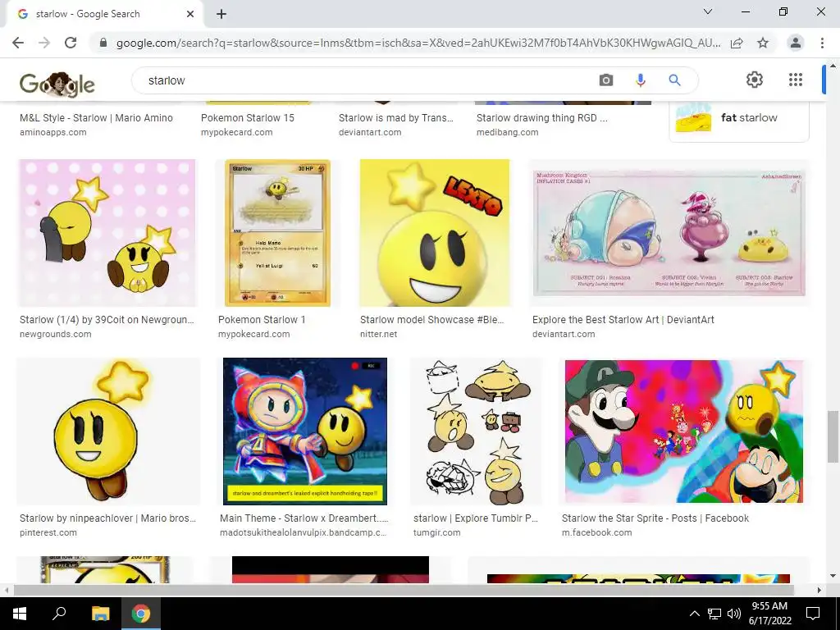Click the medibang.com source text
This screenshot has height=630, width=840.
(x=507, y=132)
